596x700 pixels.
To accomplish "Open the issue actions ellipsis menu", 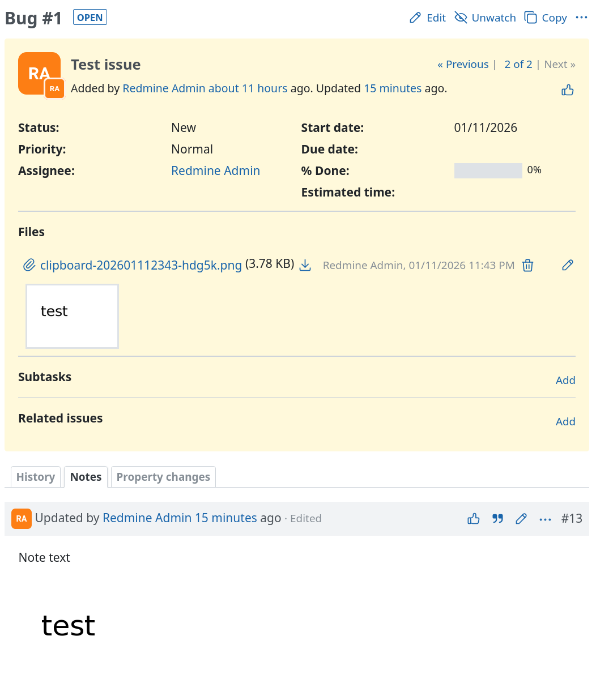I will pyautogui.click(x=581, y=18).
